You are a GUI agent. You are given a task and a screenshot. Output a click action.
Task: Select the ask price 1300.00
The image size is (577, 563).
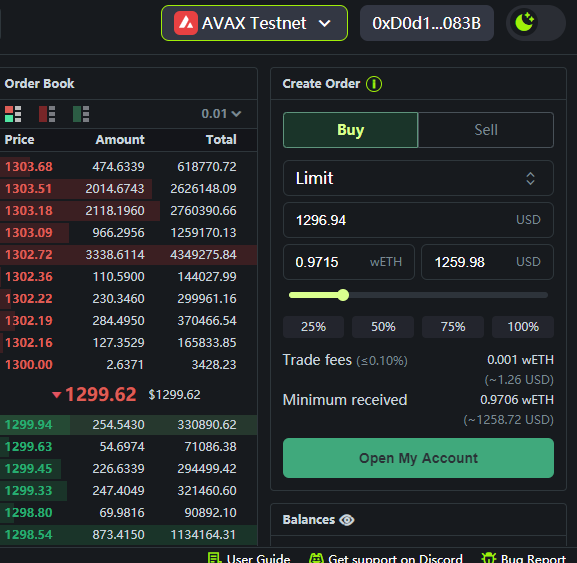(x=29, y=365)
